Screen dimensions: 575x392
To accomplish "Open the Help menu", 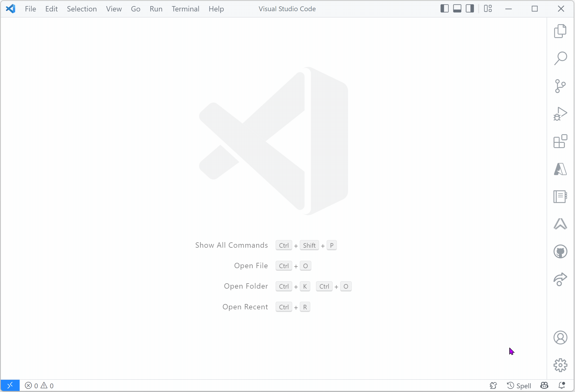I will coord(216,9).
